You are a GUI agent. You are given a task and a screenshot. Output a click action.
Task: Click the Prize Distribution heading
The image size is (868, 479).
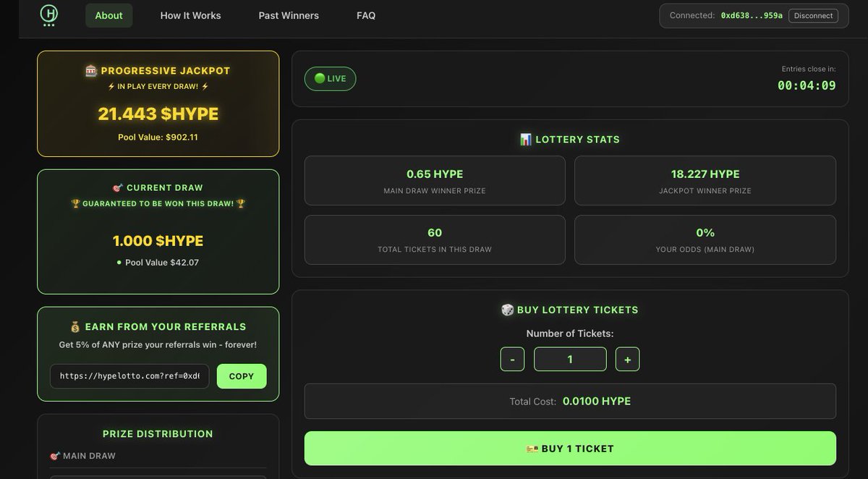pos(158,434)
